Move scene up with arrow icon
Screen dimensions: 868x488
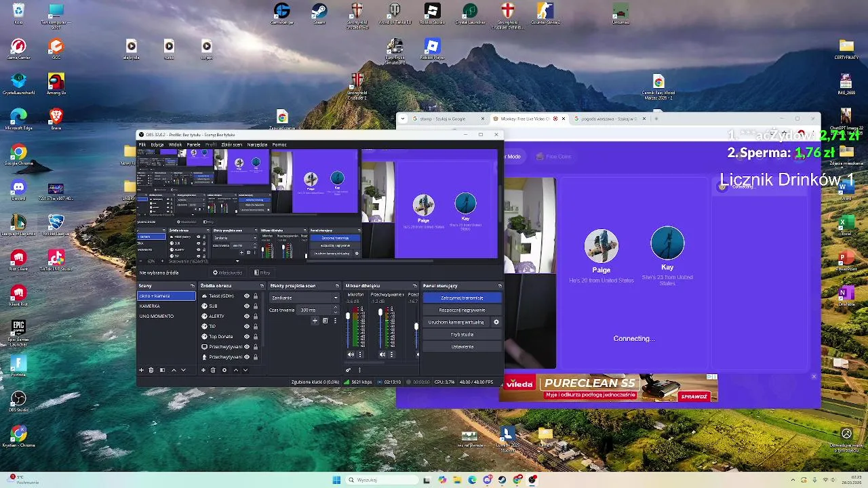tap(174, 370)
